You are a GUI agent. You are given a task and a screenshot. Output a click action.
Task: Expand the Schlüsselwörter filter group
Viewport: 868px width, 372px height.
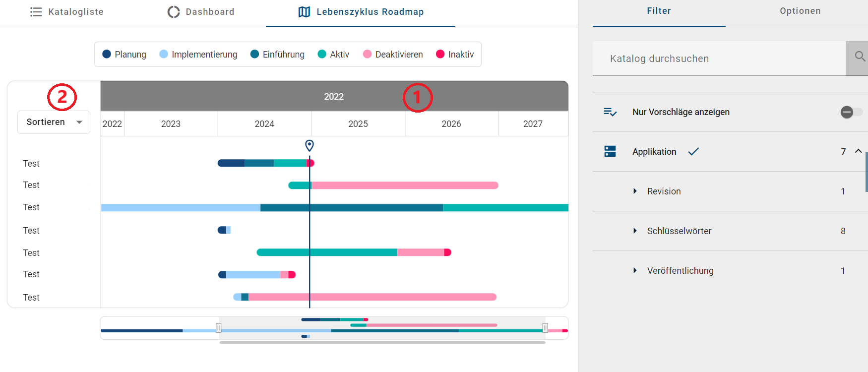pos(635,231)
